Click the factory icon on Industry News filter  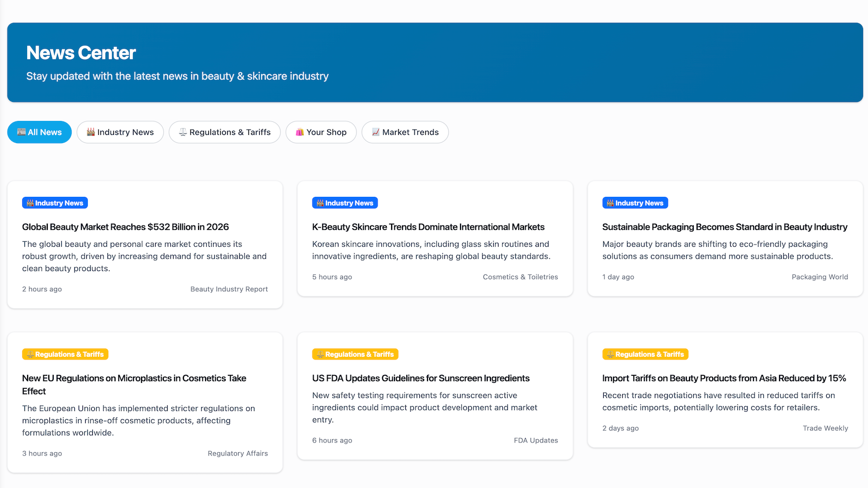point(91,132)
